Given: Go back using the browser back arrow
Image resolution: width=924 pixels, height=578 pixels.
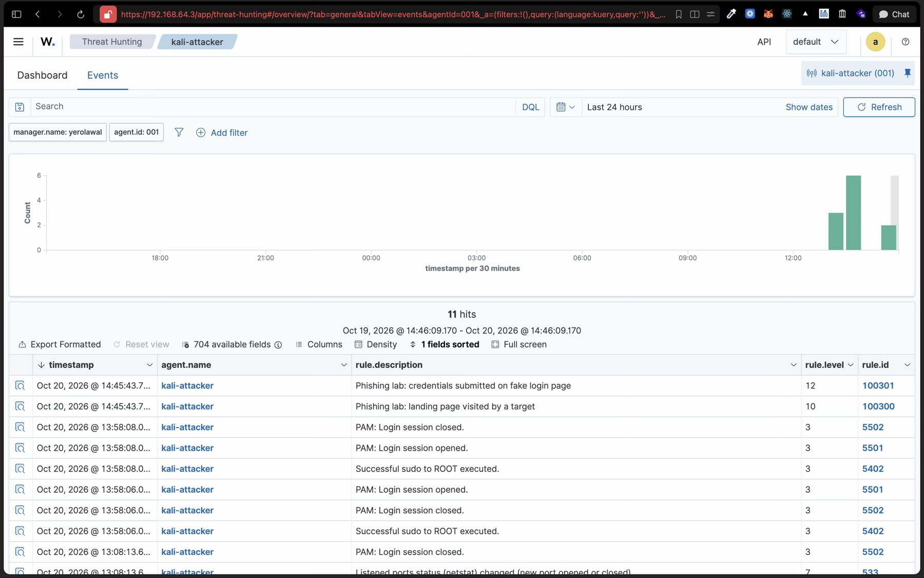Looking at the screenshot, I should pyautogui.click(x=37, y=14).
